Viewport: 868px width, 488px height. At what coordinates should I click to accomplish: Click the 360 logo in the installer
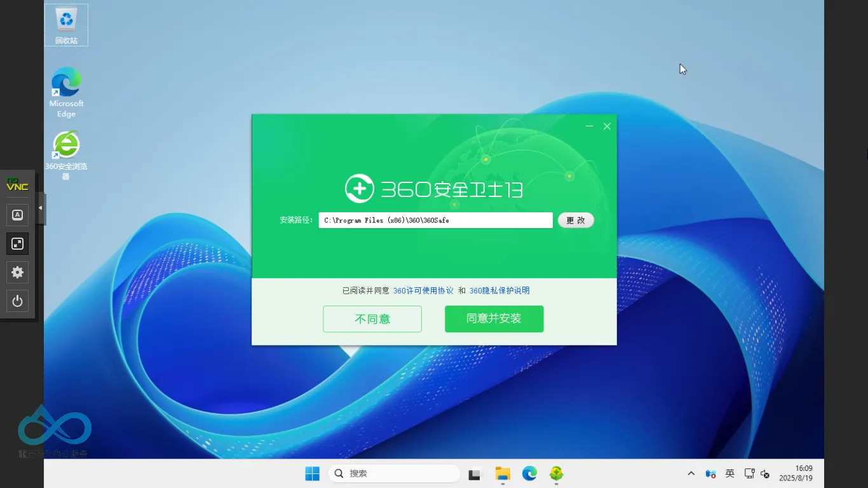tap(360, 189)
